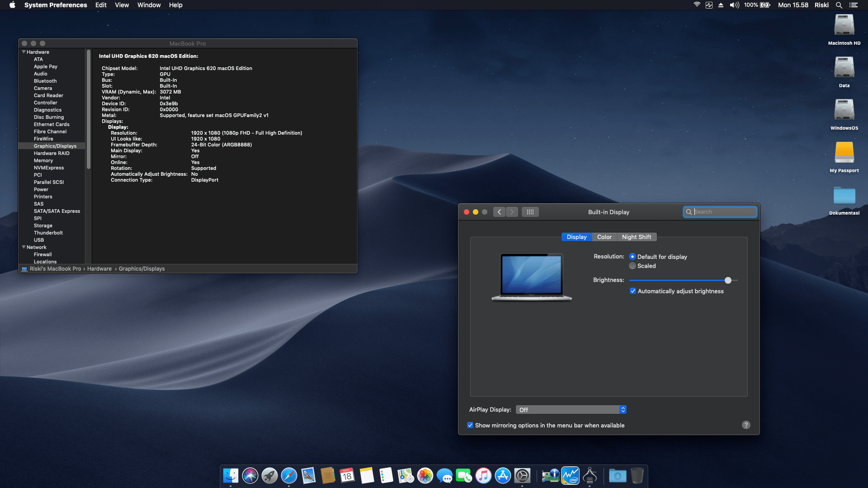Viewport: 868px width, 488px height.
Task: Collapse the Network tree section
Action: pos(24,247)
